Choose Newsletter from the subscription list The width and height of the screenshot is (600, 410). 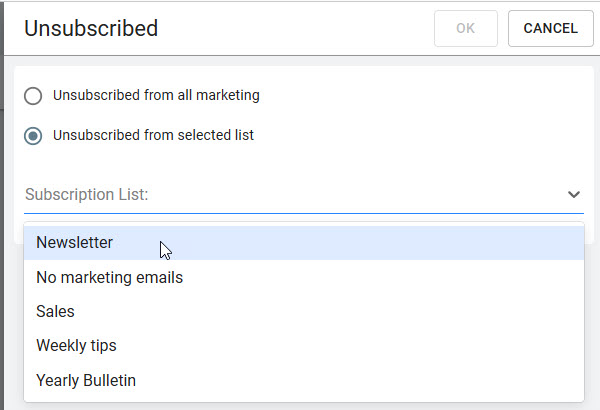(x=75, y=243)
